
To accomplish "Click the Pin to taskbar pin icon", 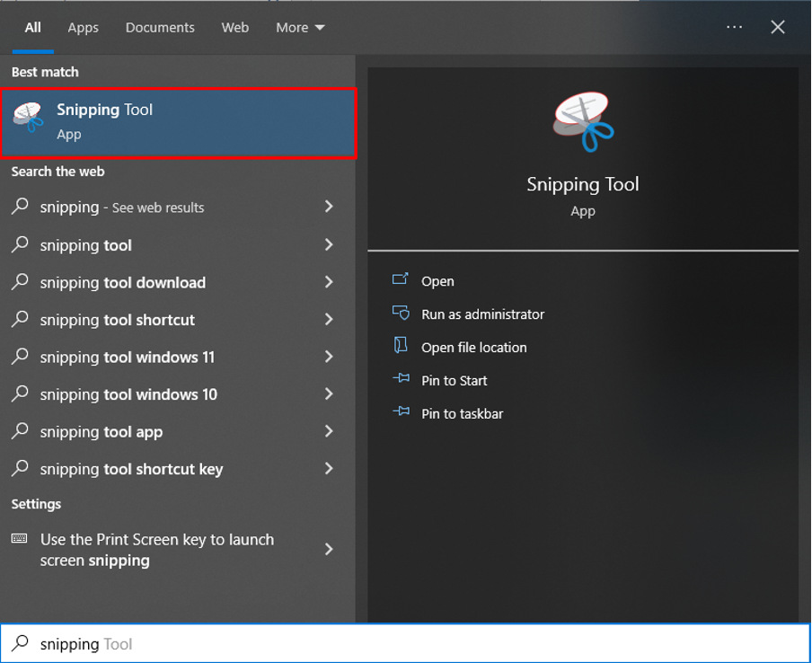I will [x=401, y=411].
